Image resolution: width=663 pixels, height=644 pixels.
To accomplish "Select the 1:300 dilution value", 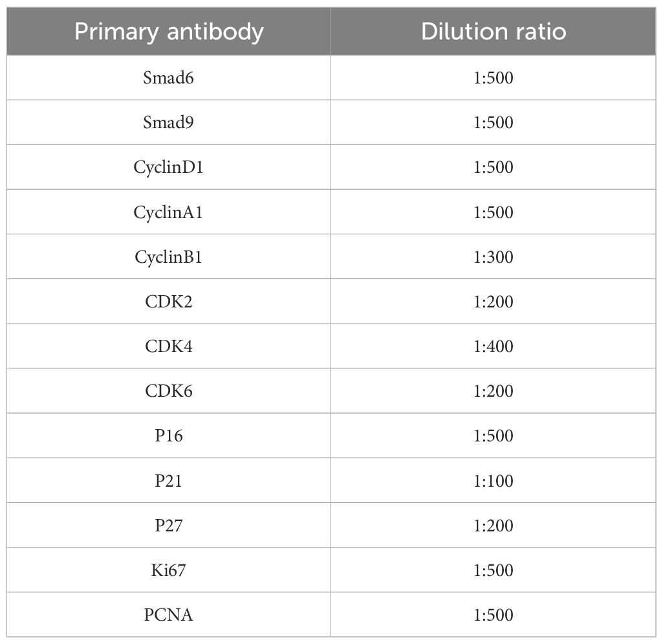I will pos(493,257).
